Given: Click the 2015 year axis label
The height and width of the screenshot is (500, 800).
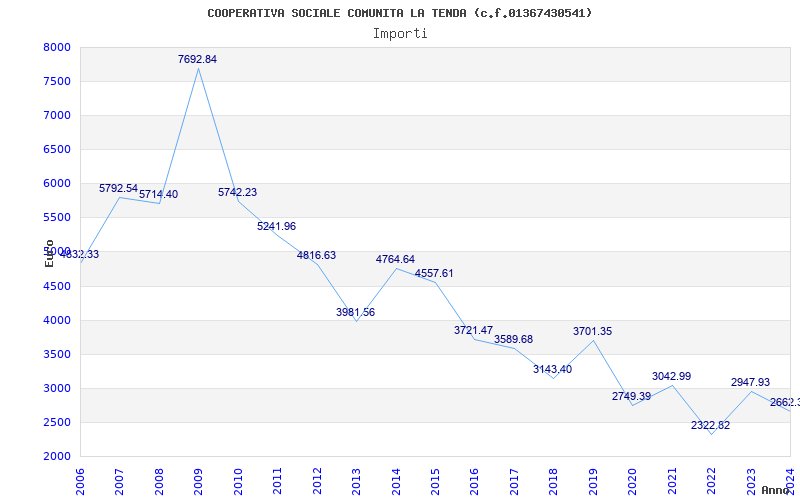Looking at the screenshot, I should point(435,482).
